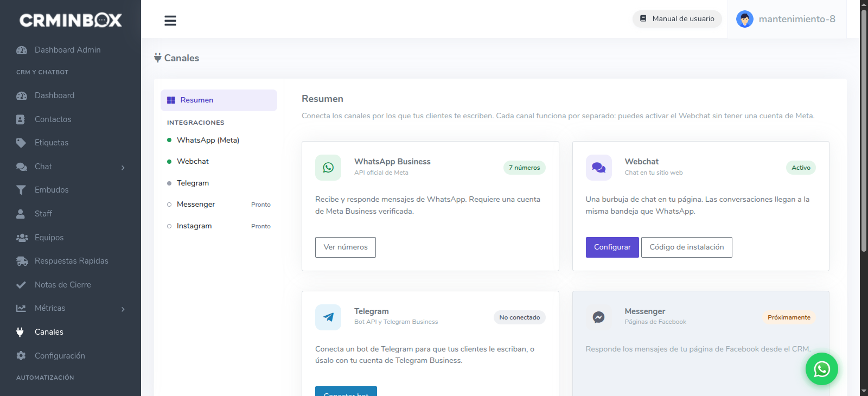The height and width of the screenshot is (396, 868).
Task: Click the Webchat Activo status badge
Action: (801, 168)
